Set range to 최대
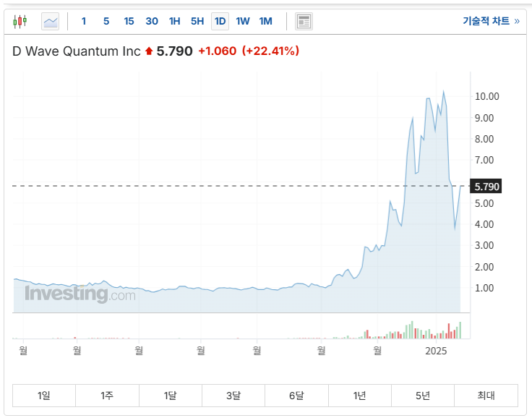The height and width of the screenshot is (418, 532). [486, 396]
